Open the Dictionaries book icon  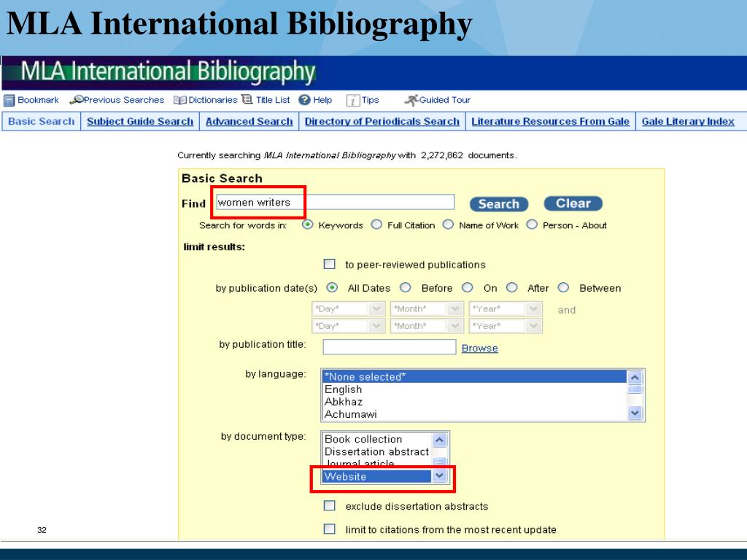180,100
